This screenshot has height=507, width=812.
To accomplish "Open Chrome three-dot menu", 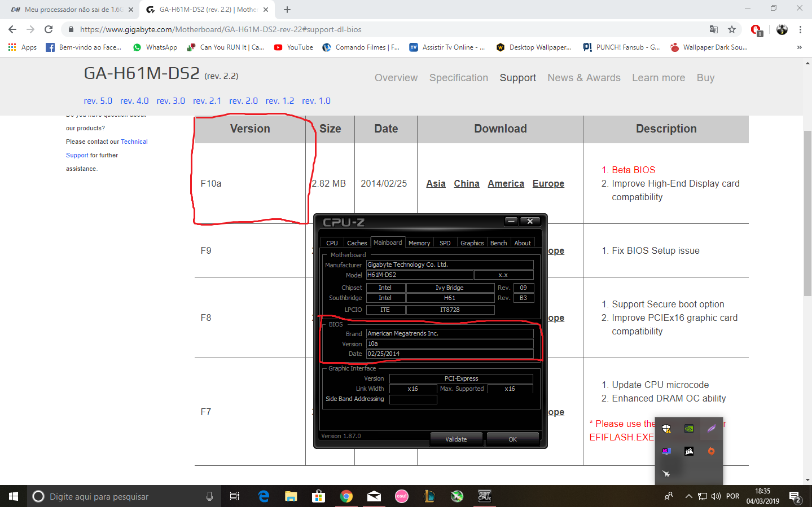I will (x=800, y=29).
